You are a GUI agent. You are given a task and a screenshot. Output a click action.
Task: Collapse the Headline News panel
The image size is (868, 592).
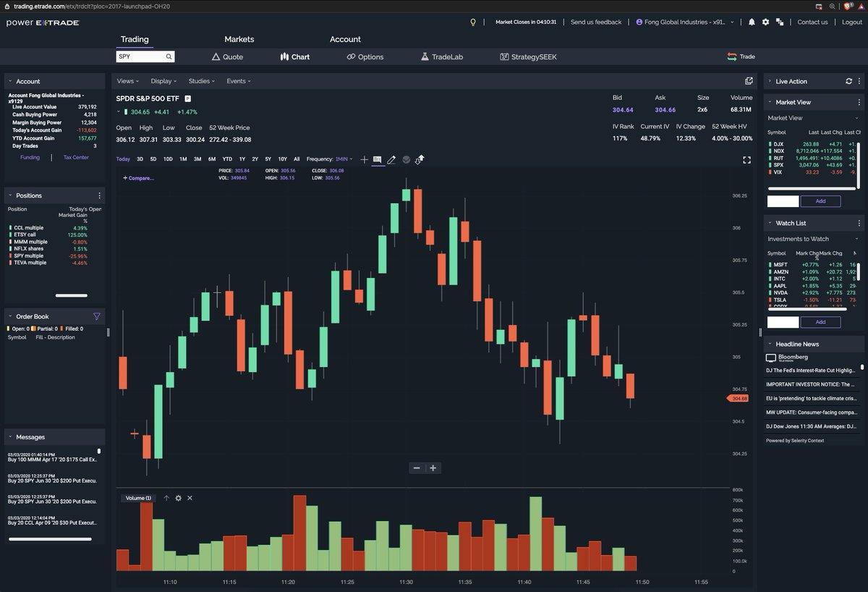[770, 344]
